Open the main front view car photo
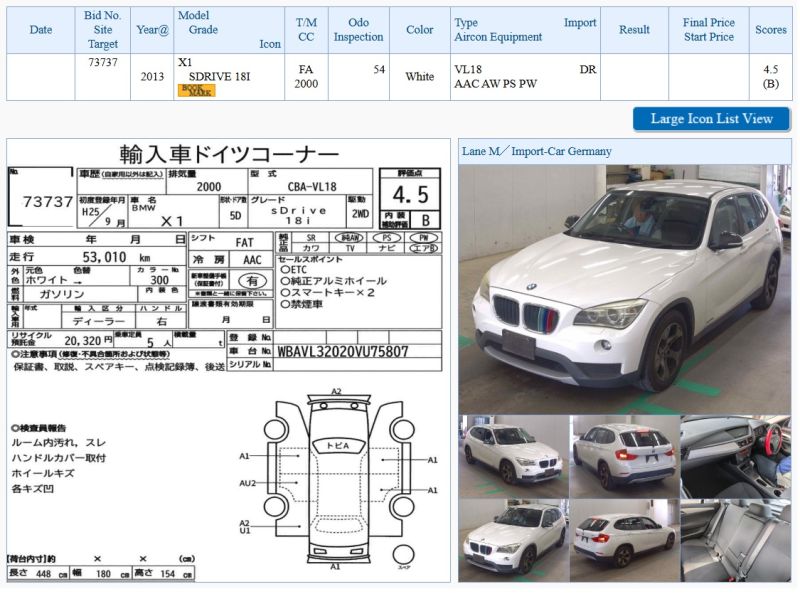The width and height of the screenshot is (800, 594). pyautogui.click(x=624, y=289)
